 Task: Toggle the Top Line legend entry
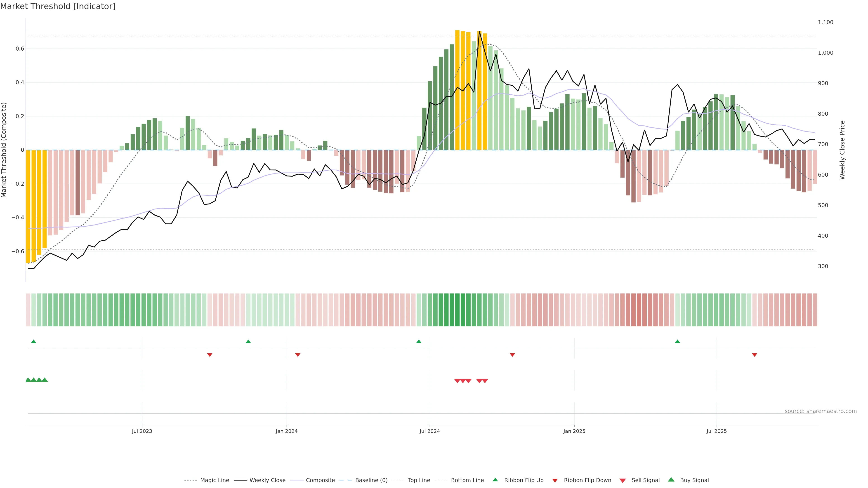pos(419,480)
